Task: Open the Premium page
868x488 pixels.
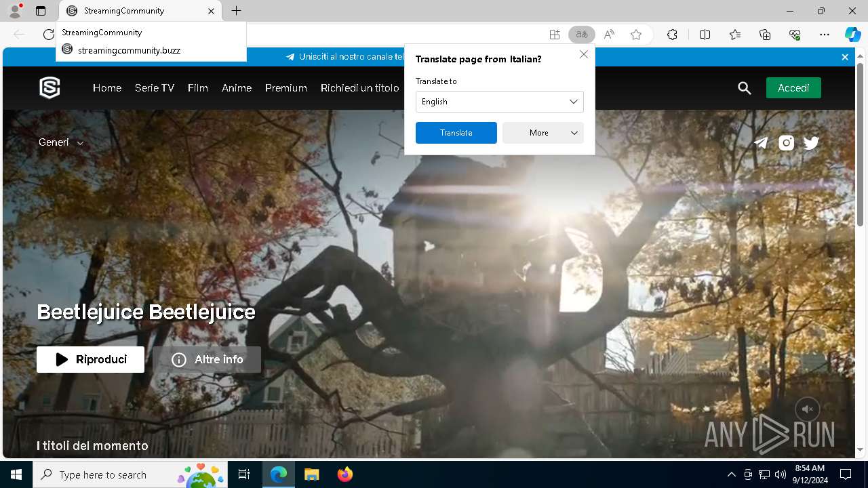Action: click(x=286, y=88)
